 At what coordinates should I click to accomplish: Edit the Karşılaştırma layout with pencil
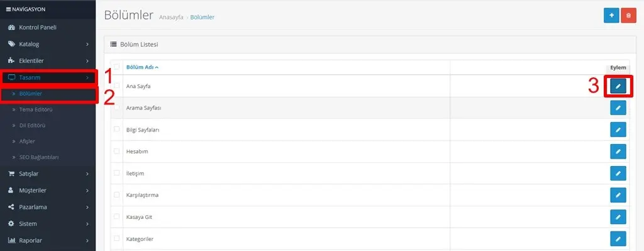(x=618, y=195)
